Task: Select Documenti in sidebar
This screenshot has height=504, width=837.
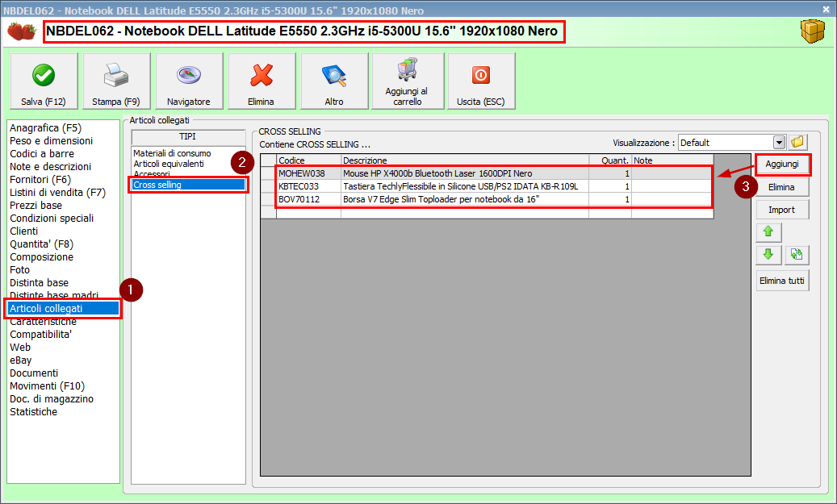Action: (x=34, y=373)
